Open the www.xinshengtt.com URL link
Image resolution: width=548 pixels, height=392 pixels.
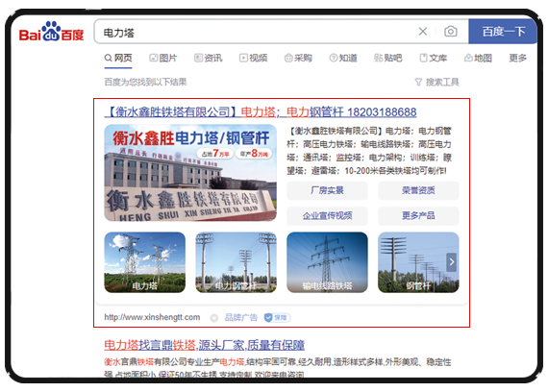pyautogui.click(x=152, y=317)
